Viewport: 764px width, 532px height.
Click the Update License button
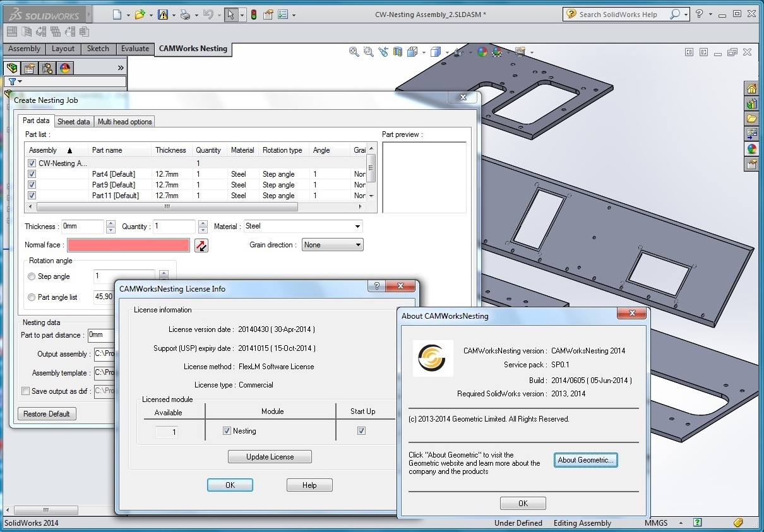coord(270,457)
